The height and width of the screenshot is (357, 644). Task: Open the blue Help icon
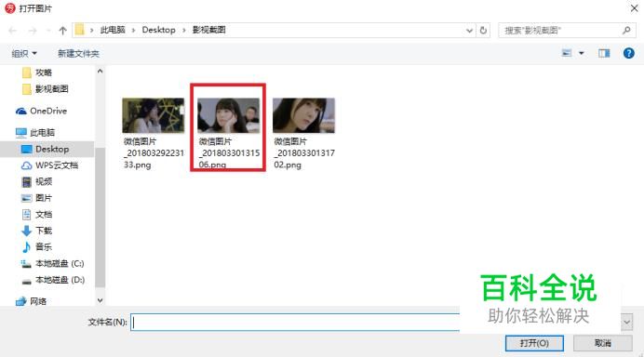pos(628,53)
